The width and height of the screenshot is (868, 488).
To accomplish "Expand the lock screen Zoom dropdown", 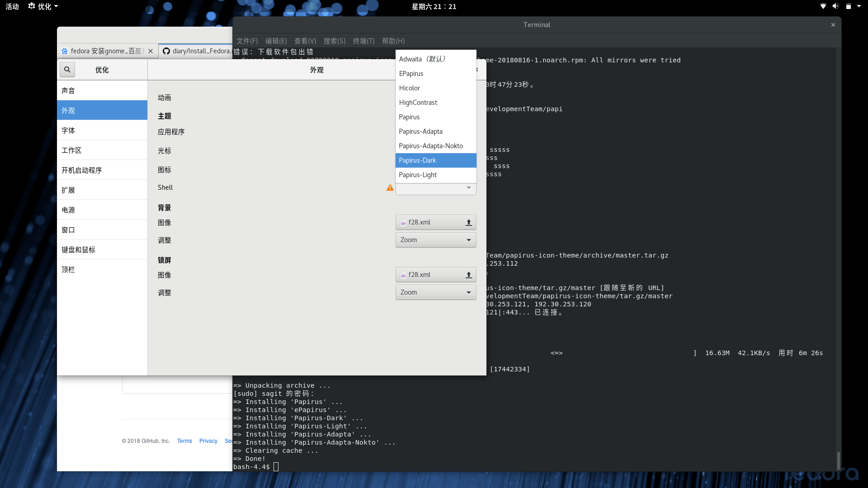I will point(435,292).
